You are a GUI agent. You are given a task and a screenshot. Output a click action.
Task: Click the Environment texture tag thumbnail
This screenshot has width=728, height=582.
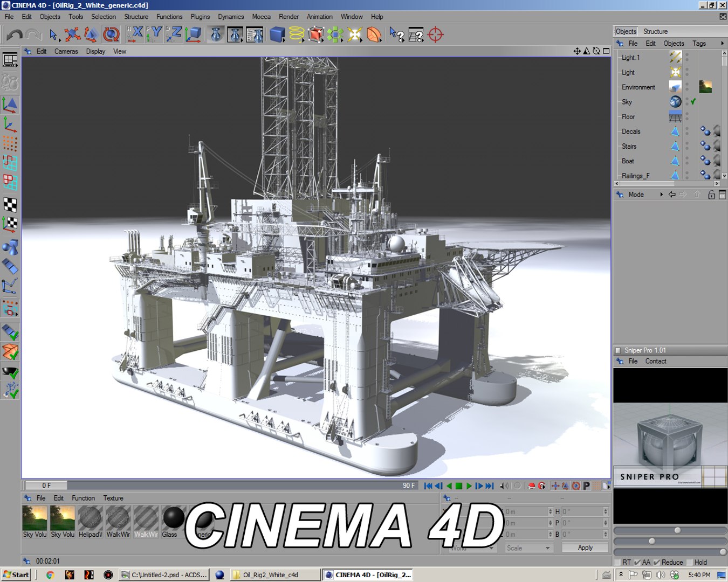click(705, 87)
